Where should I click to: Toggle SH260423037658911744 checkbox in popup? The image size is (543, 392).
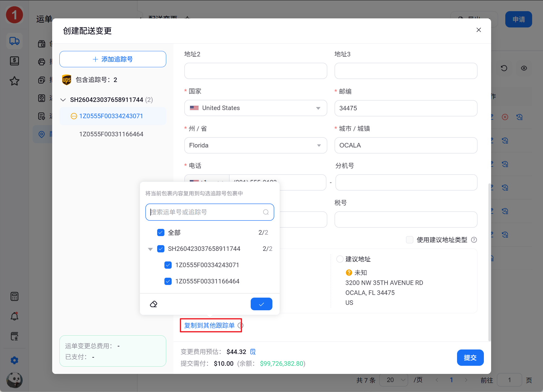(x=161, y=249)
